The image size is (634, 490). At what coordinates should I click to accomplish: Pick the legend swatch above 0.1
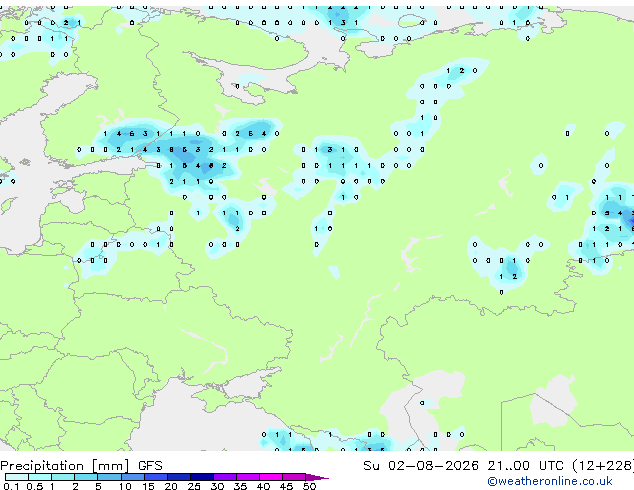17,477
